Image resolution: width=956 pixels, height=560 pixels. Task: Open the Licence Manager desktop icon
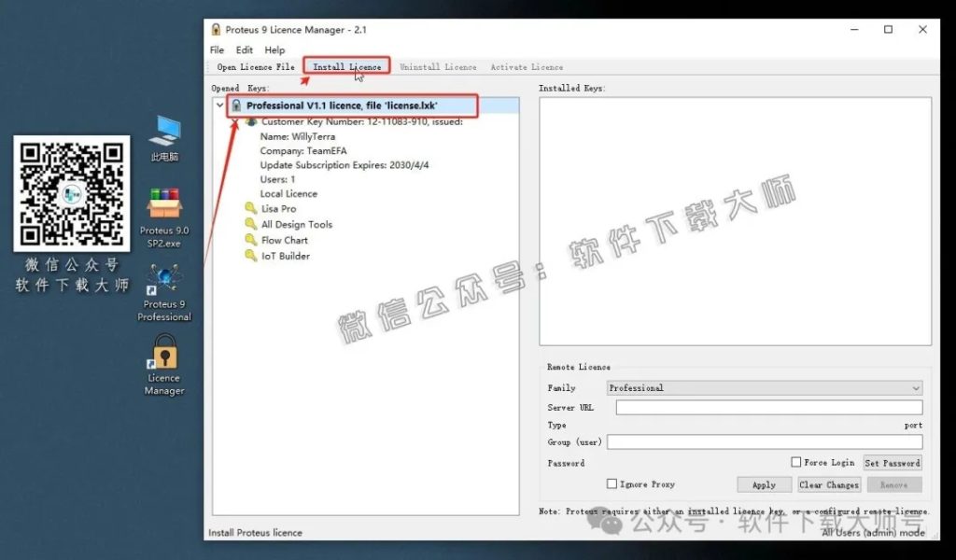(x=164, y=356)
